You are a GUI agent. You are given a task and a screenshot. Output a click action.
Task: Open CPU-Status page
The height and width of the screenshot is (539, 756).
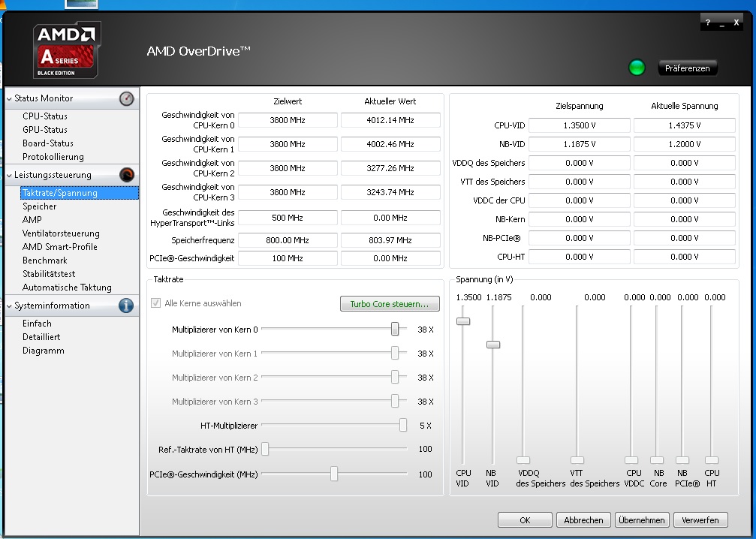pyautogui.click(x=45, y=116)
